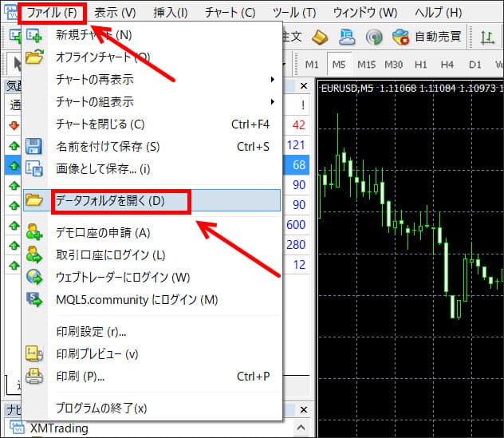Select データフォルダを開く (D) menu entry
This screenshot has width=504, height=438.
click(x=110, y=200)
